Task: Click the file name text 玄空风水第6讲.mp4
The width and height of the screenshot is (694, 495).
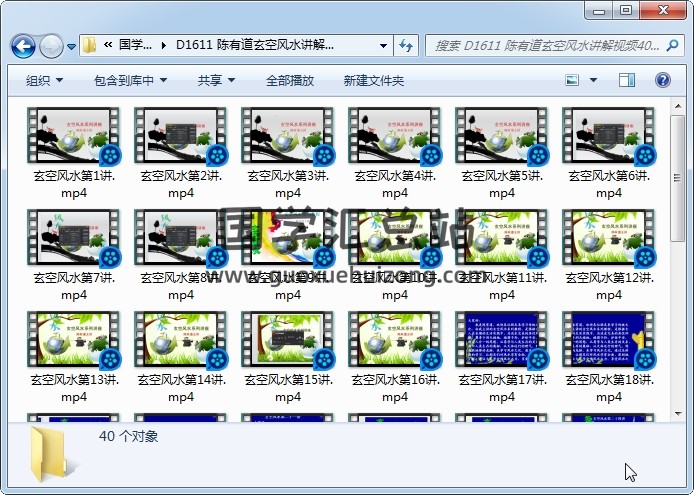Action: [609, 184]
